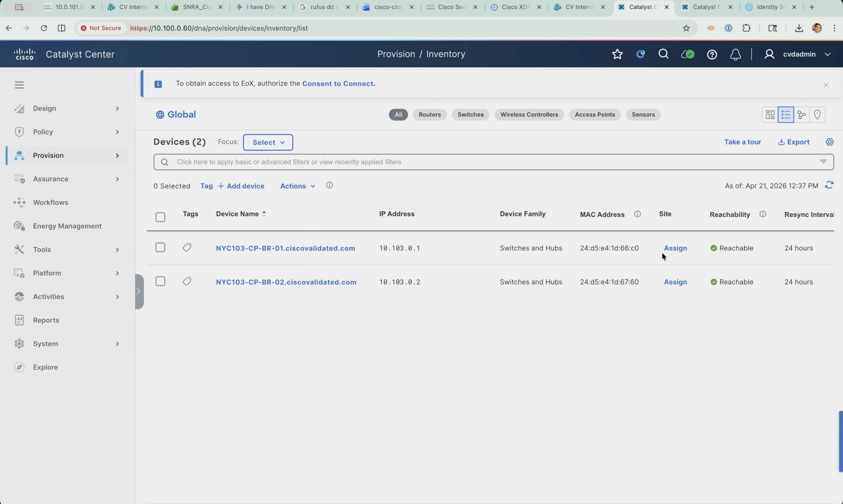The height and width of the screenshot is (504, 843).
Task: Switch to list view icon
Action: coord(786,115)
